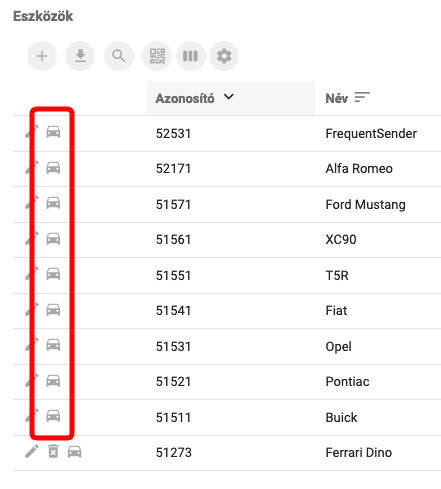This screenshot has height=489, width=441.
Task: Click the car icon in the Opel row
Action: [x=53, y=345]
